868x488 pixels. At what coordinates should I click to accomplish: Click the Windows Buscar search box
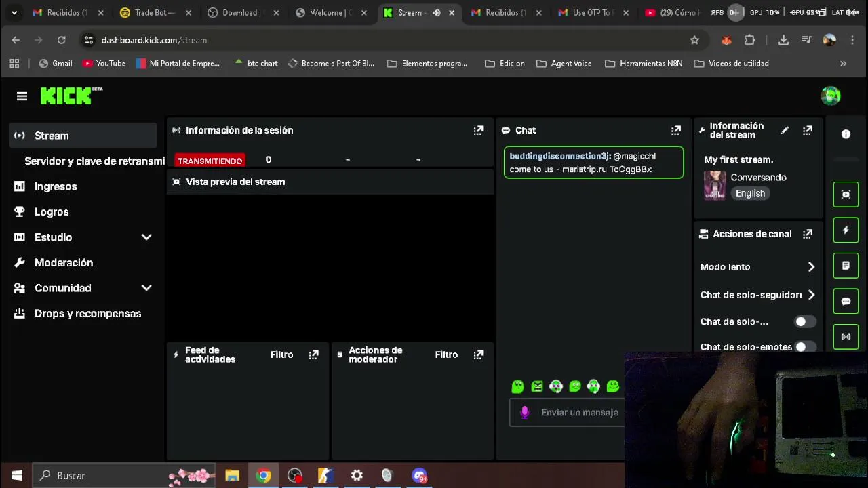[124, 476]
